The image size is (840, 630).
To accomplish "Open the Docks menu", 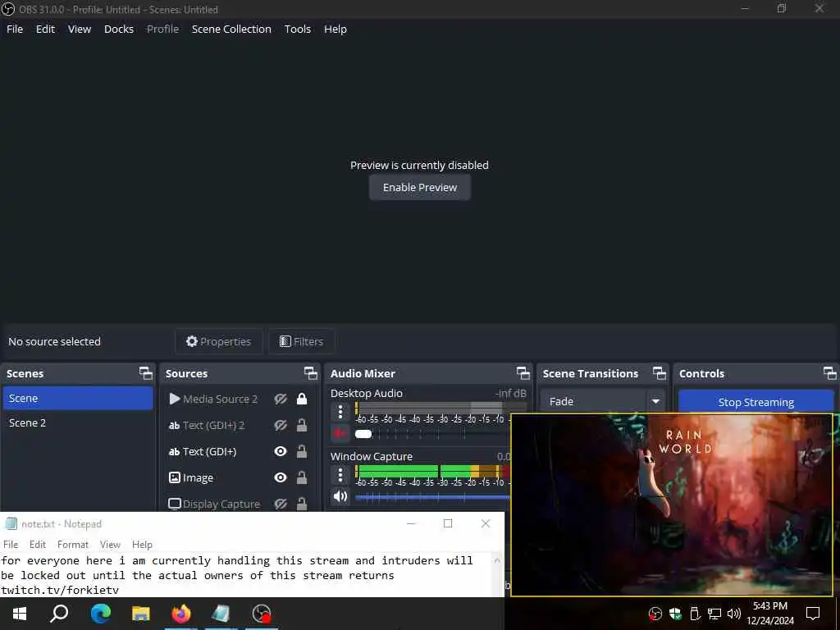I will [x=119, y=29].
